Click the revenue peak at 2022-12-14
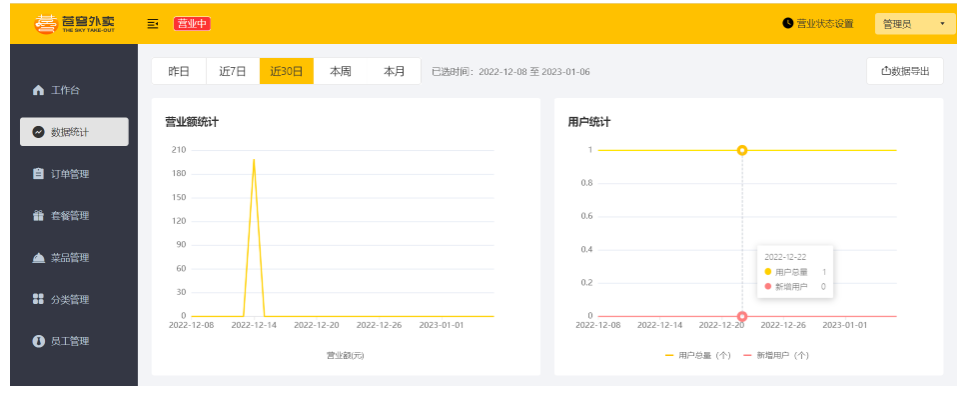This screenshot has width=975, height=394. pos(254,160)
